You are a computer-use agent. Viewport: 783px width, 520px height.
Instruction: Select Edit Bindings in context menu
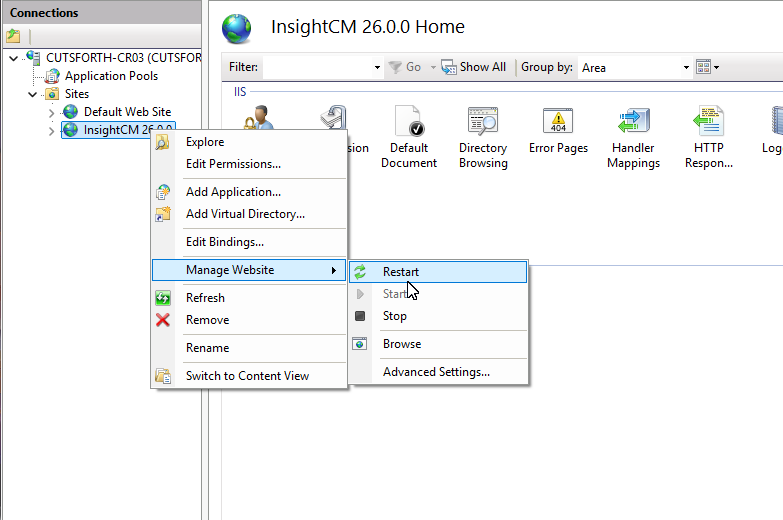249,242
